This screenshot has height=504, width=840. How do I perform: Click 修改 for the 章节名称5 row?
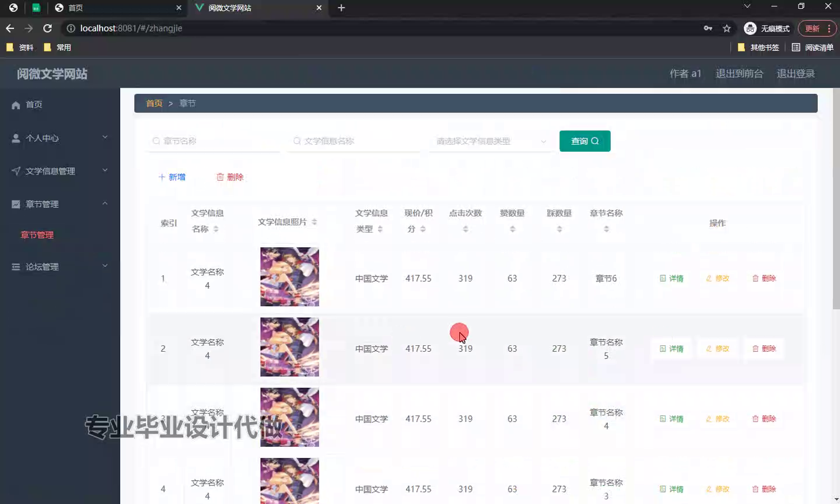tap(717, 349)
